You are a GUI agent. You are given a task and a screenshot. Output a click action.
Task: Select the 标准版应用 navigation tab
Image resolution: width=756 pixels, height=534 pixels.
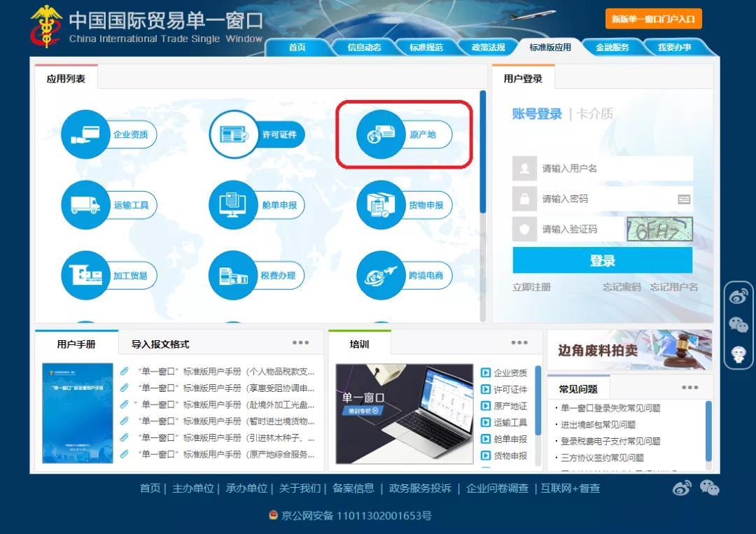[550, 47]
